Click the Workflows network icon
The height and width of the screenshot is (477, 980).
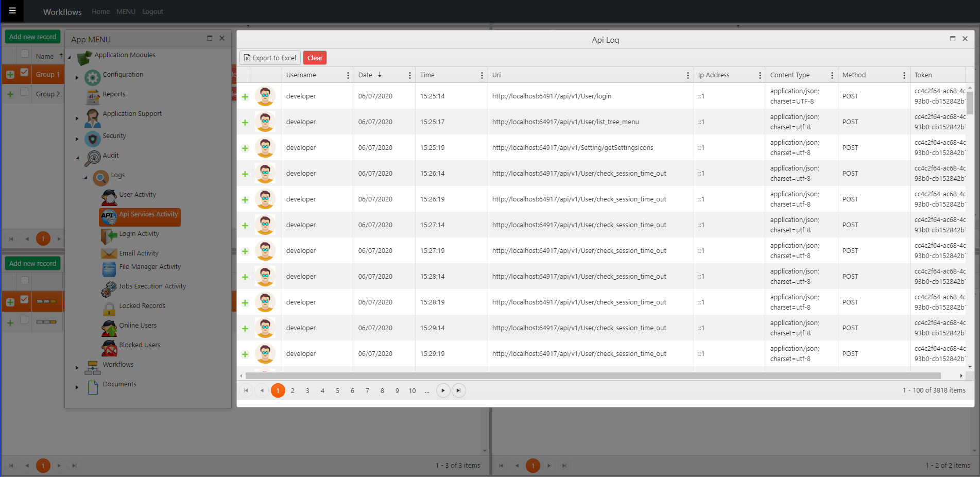click(93, 368)
